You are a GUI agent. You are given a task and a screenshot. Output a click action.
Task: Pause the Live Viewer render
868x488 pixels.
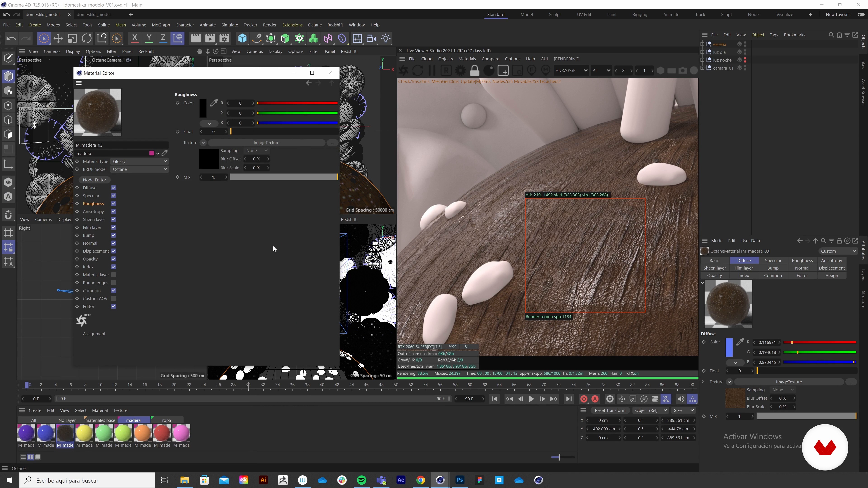(x=432, y=70)
